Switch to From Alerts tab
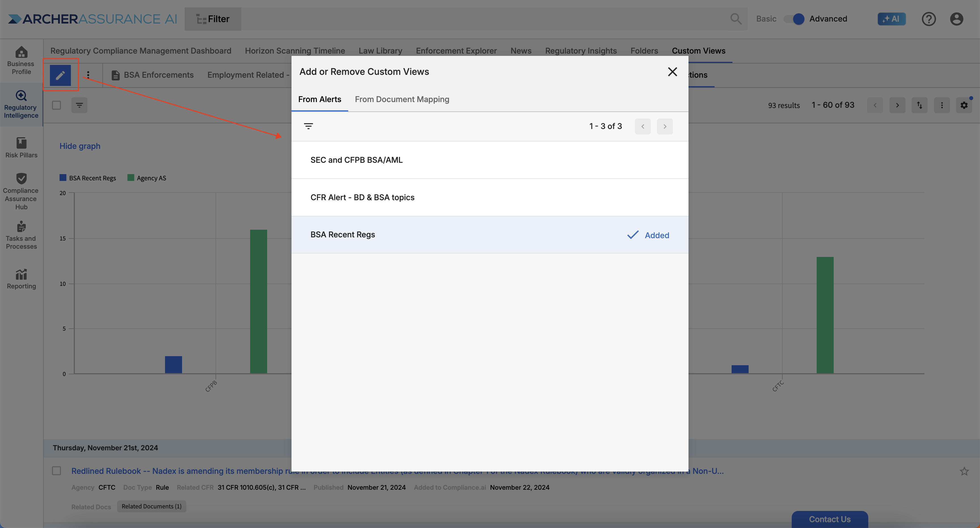 point(320,99)
